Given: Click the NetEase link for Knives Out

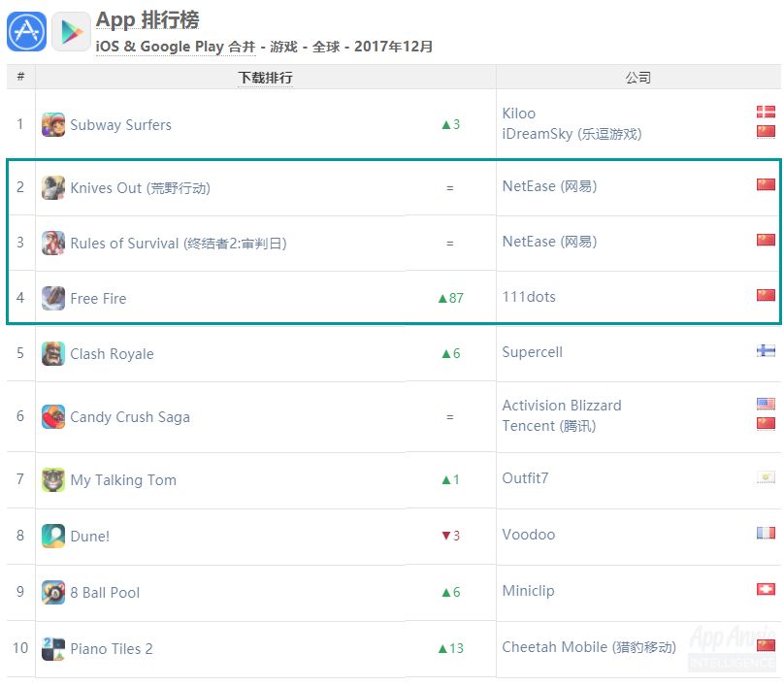Looking at the screenshot, I should (549, 186).
